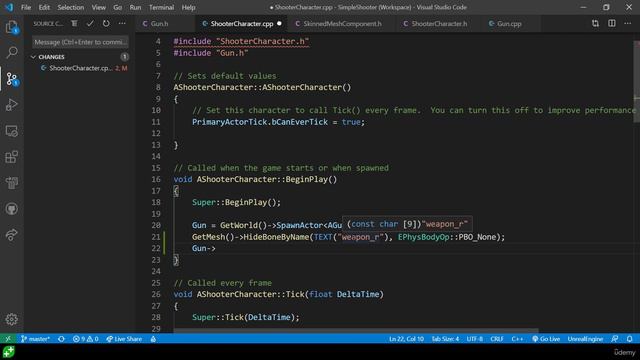Click the commit message input field
Screen dimensions: 640x360
pos(80,42)
